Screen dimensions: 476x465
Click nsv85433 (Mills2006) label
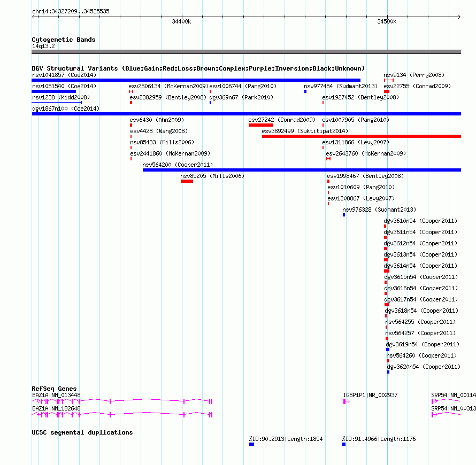tap(162, 142)
